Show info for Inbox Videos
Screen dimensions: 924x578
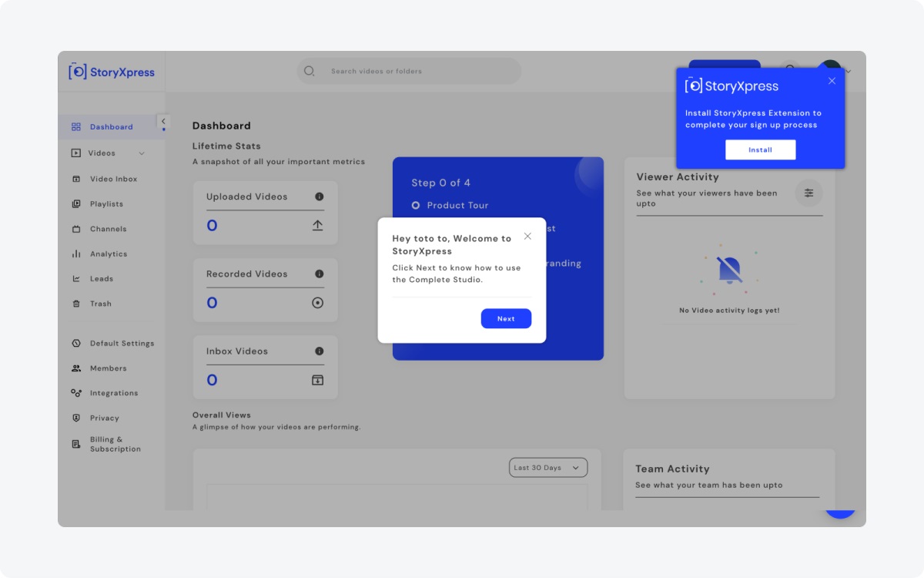pos(320,351)
